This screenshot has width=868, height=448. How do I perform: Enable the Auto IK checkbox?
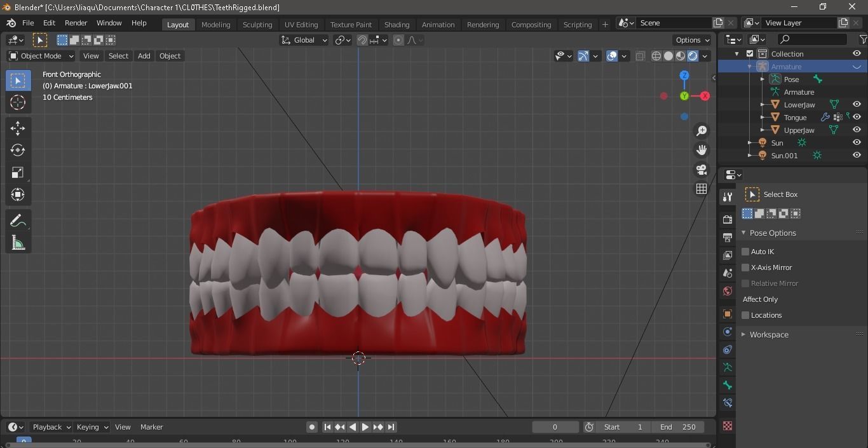pos(745,252)
